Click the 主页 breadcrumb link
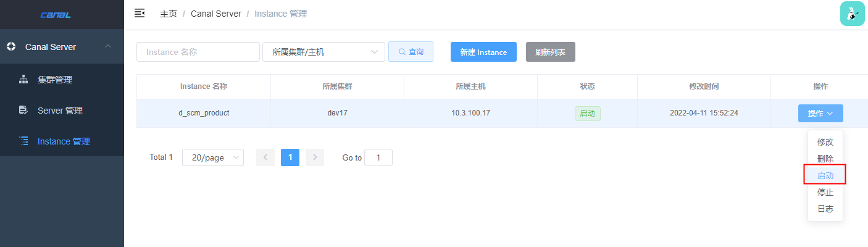The image size is (868, 247). point(168,14)
